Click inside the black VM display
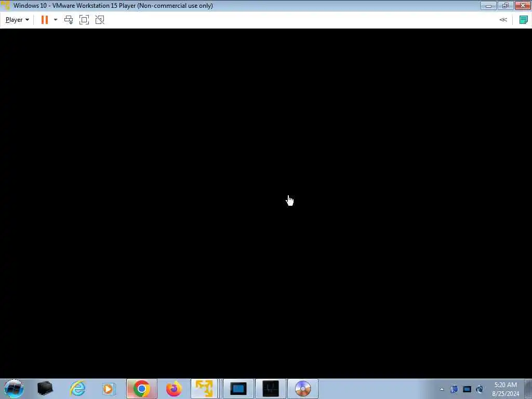The width and height of the screenshot is (532, 399). tap(266, 204)
